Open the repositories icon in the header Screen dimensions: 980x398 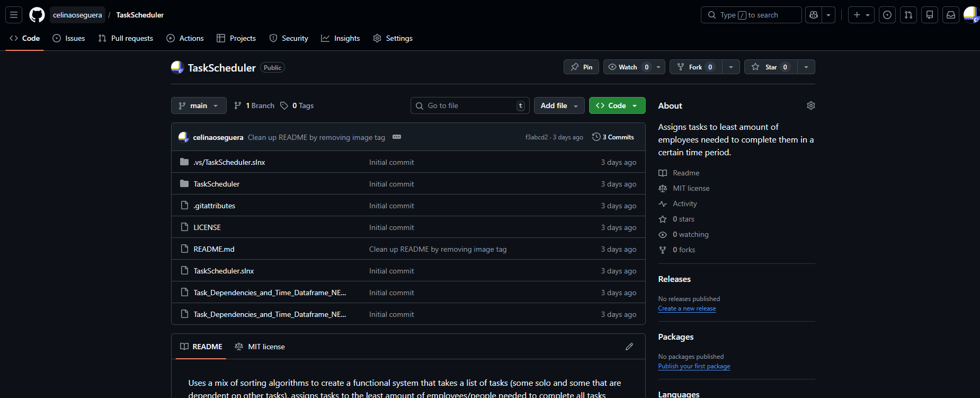coord(930,15)
